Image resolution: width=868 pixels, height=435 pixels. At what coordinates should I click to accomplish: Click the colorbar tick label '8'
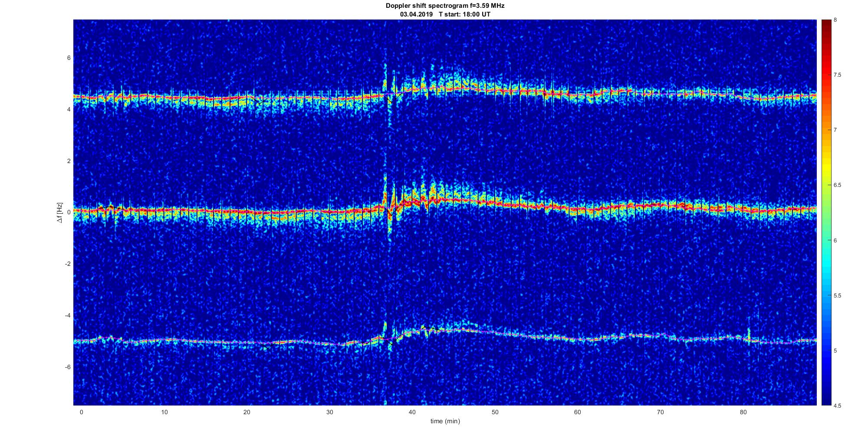(x=835, y=20)
